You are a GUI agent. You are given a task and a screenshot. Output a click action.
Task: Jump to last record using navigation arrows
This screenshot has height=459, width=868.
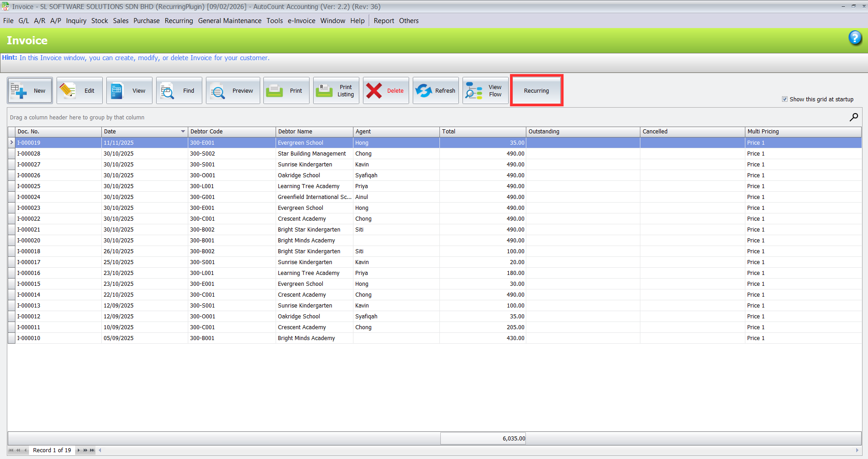click(92, 450)
